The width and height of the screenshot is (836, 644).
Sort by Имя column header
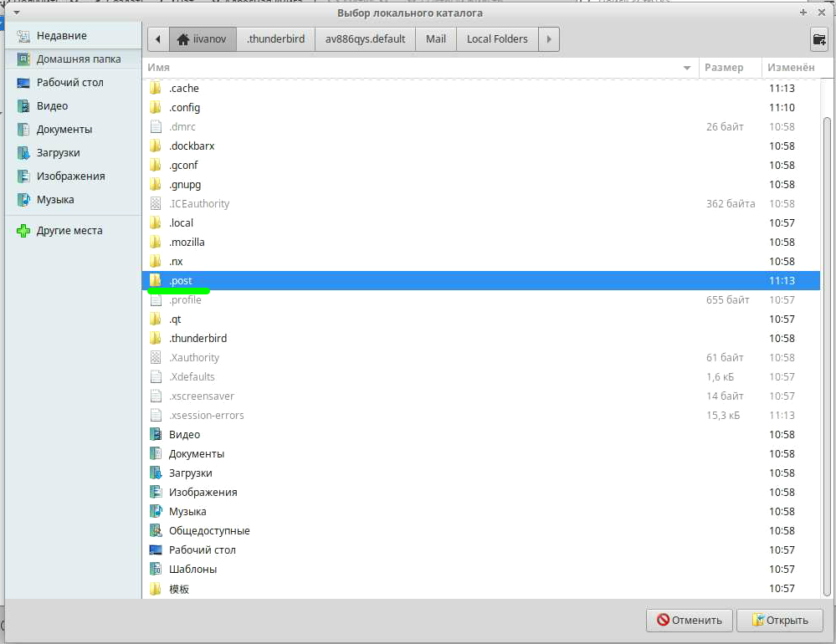click(x=420, y=68)
